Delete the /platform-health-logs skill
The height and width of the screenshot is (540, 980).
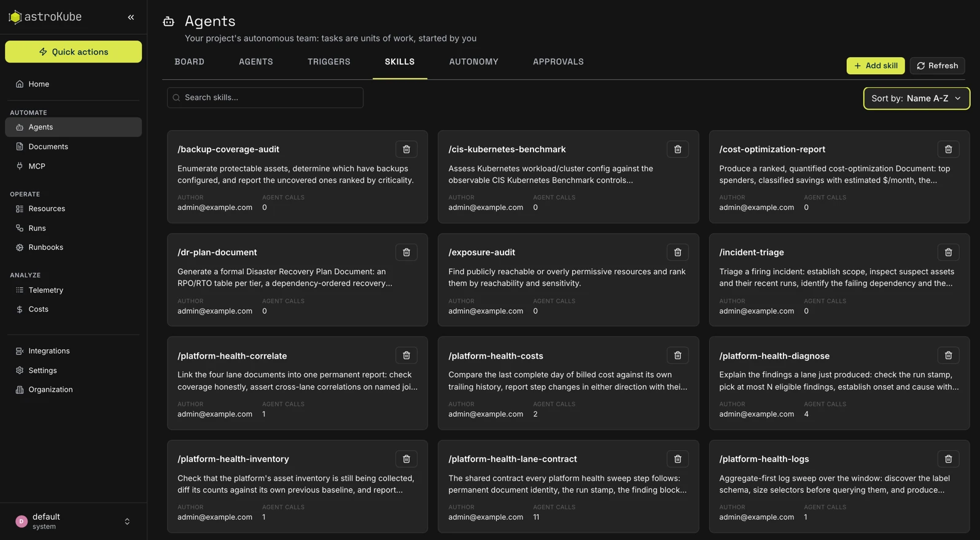pyautogui.click(x=948, y=459)
